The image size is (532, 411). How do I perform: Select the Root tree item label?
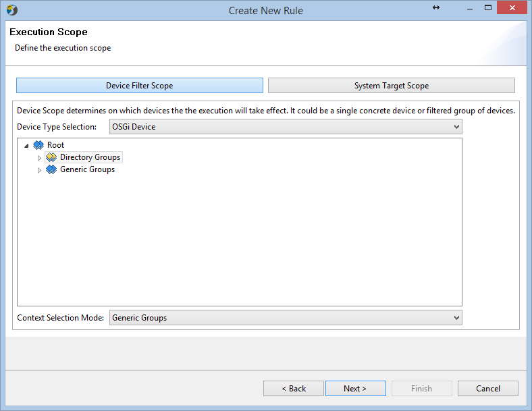[55, 145]
